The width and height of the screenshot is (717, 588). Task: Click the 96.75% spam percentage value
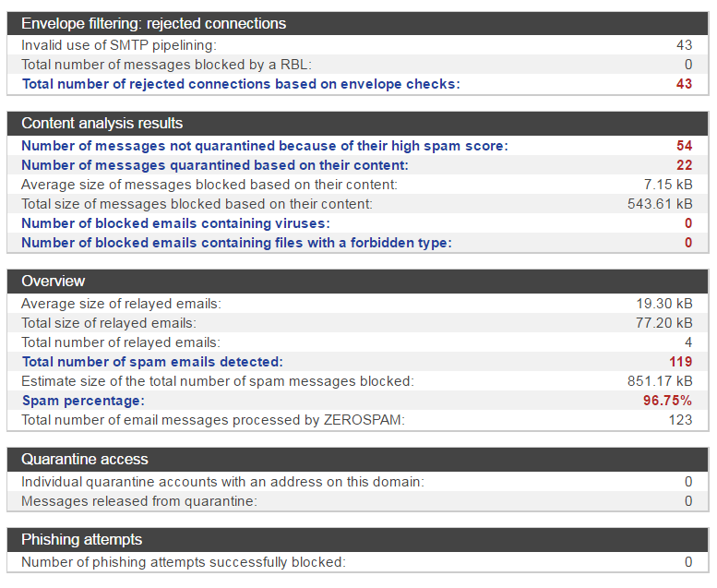pos(667,401)
